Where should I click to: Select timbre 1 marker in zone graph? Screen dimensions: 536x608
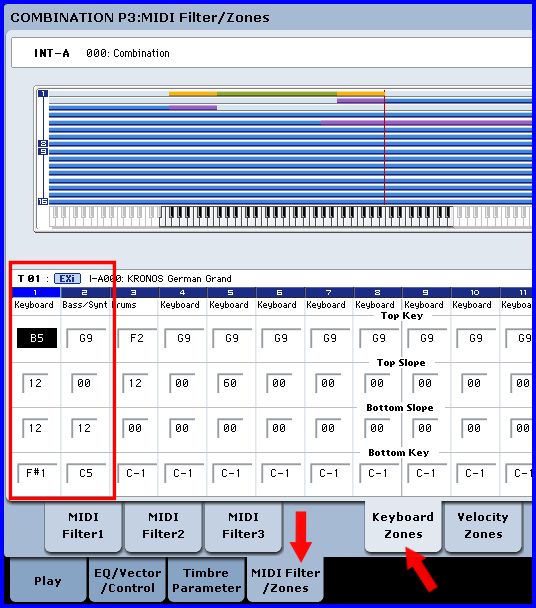[x=43, y=93]
